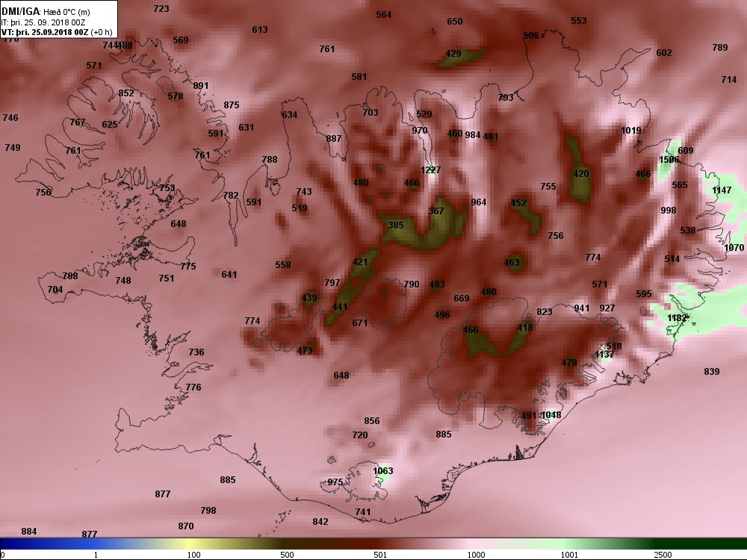Click the map value 891

(x=200, y=86)
